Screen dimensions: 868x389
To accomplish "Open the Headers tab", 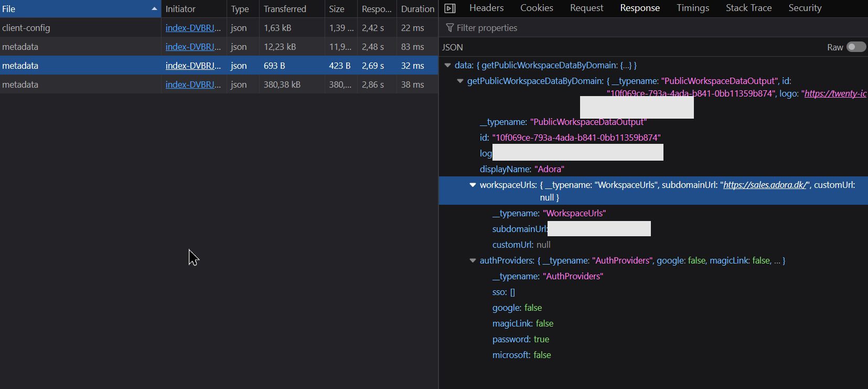I will (486, 8).
